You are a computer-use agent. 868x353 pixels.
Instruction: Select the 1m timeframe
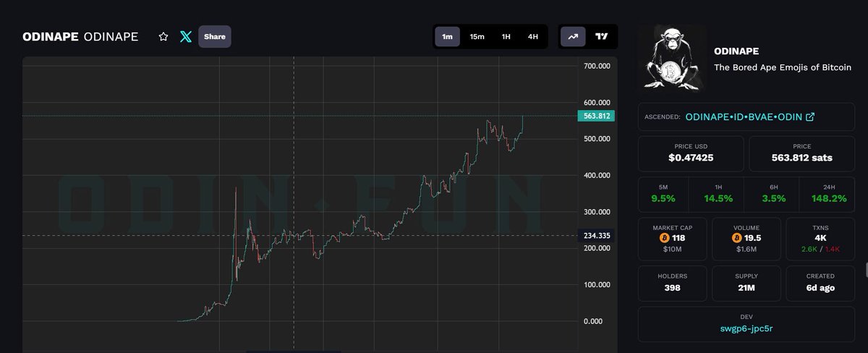click(x=447, y=36)
